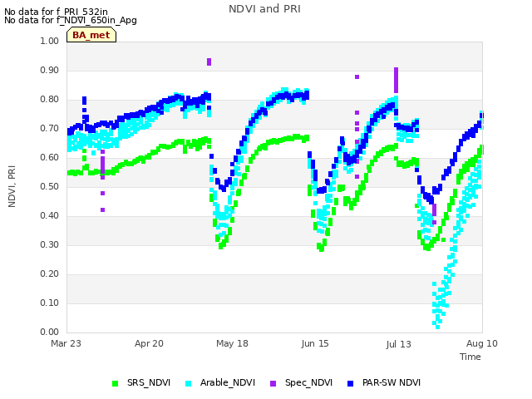Click the chart title 'NDVI and PRI'
Viewport: 532px width, 399px height.
pyautogui.click(x=264, y=9)
